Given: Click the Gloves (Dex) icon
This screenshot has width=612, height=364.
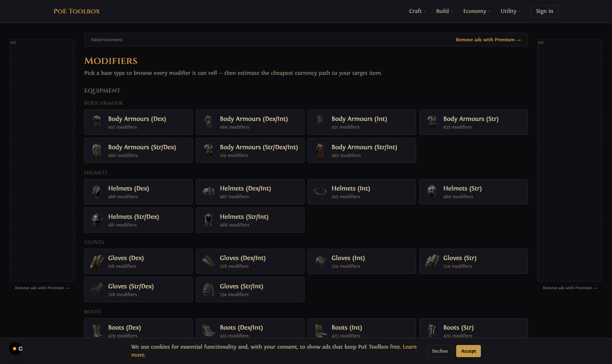Looking at the screenshot, I should click(97, 261).
